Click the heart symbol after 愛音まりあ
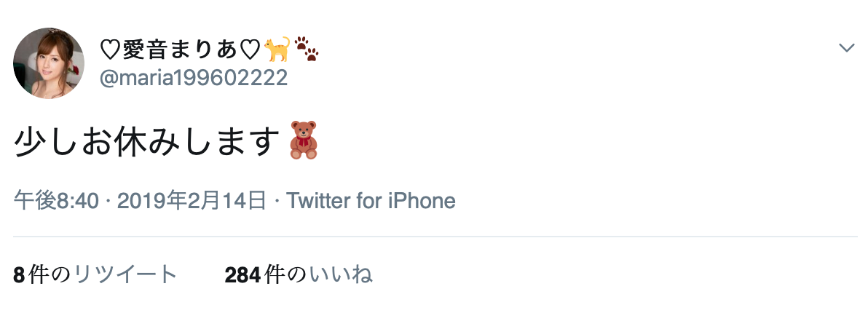Screen dimensions: 868x313 click(250, 50)
